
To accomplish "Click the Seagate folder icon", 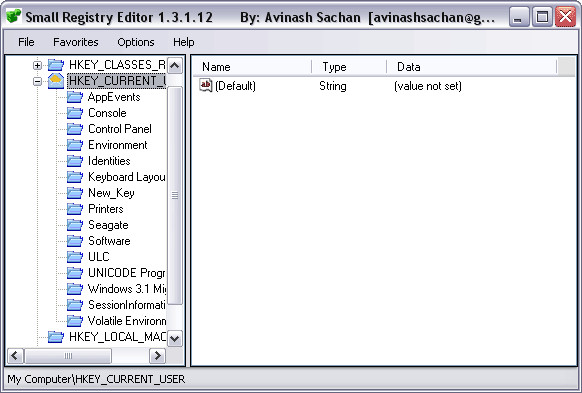I will (x=75, y=225).
